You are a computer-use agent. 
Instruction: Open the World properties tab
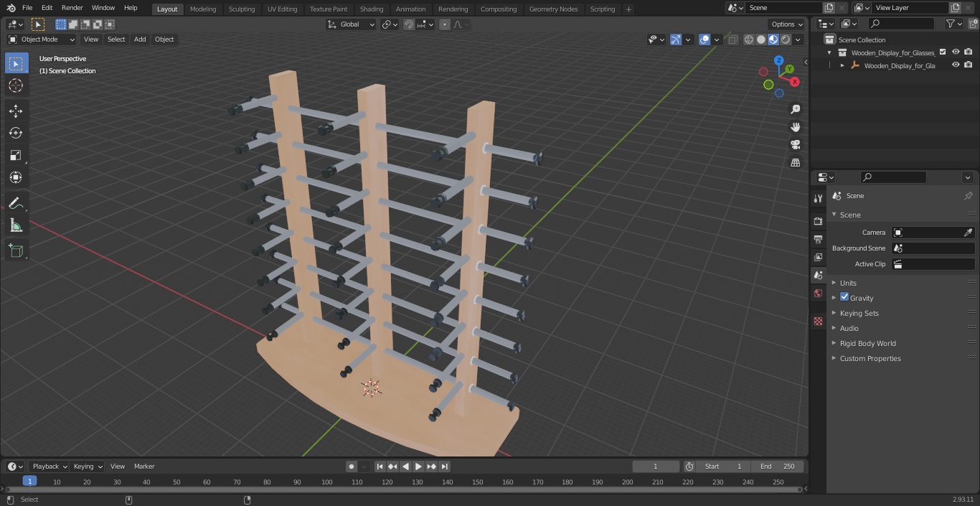[818, 293]
